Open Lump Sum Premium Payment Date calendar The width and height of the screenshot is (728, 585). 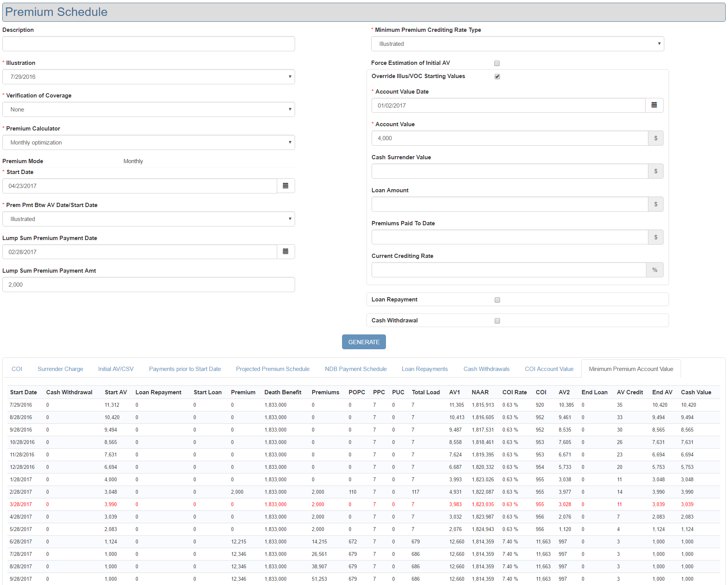285,252
